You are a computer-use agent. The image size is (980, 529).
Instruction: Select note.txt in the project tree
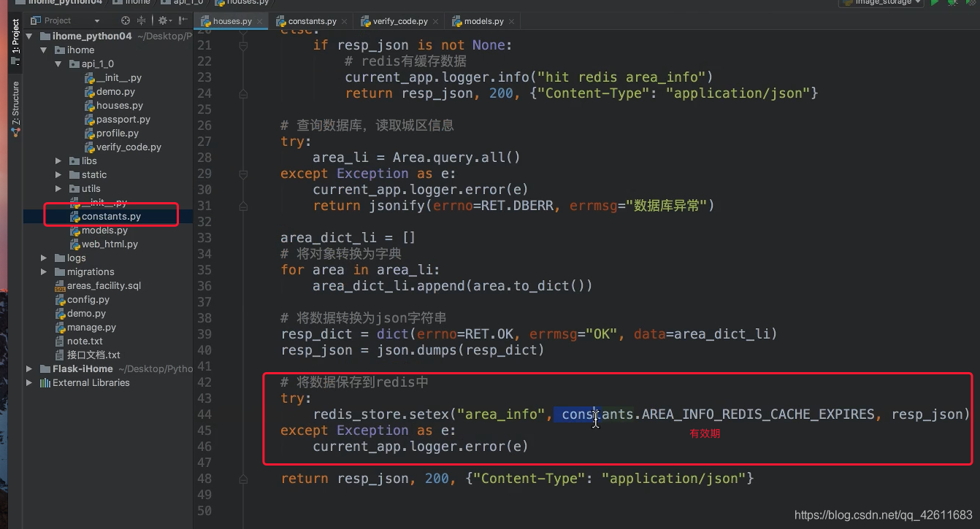pos(79,341)
